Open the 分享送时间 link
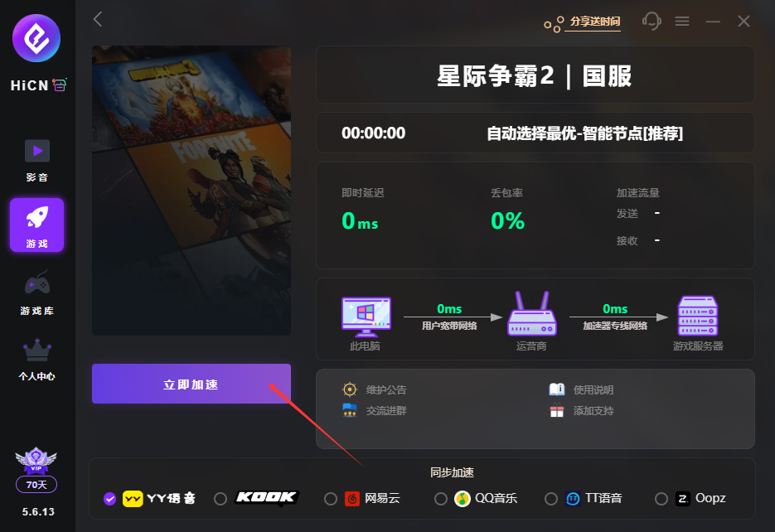This screenshot has height=532, width=775. tap(594, 22)
